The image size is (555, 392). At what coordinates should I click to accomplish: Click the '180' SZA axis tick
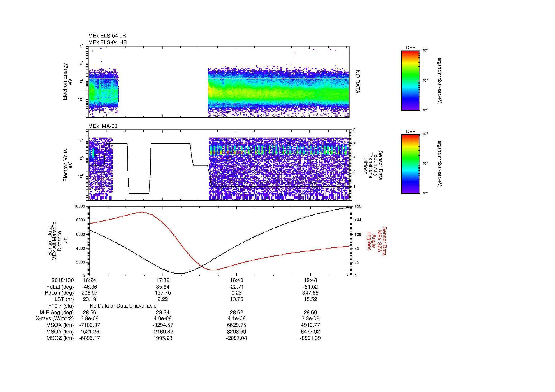(x=358, y=206)
